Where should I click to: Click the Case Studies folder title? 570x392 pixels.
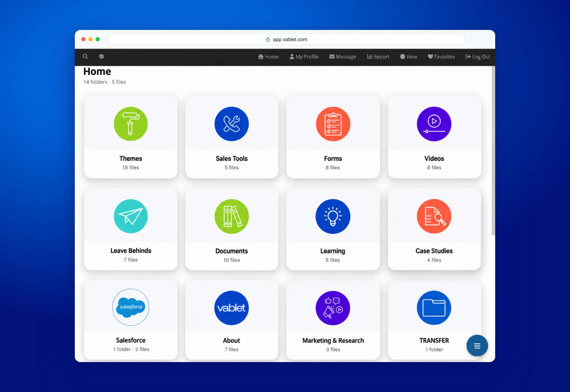(434, 251)
